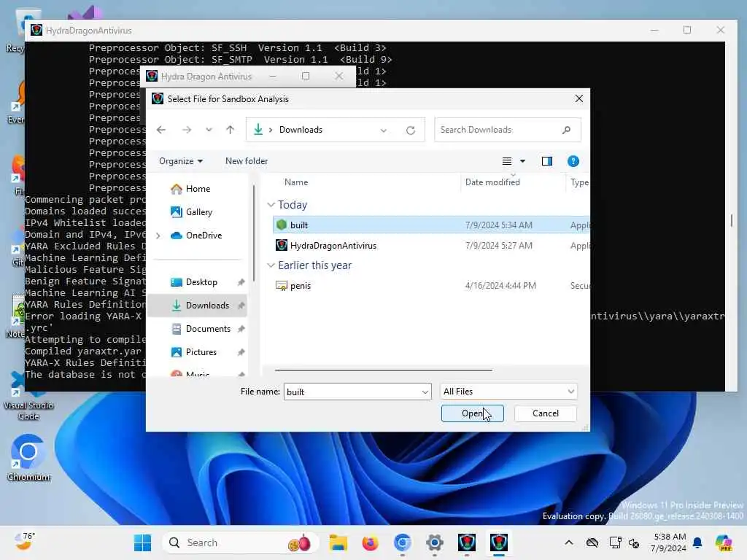
Task: Open Visual Studio Code desktop shortcut
Action: coord(28,396)
